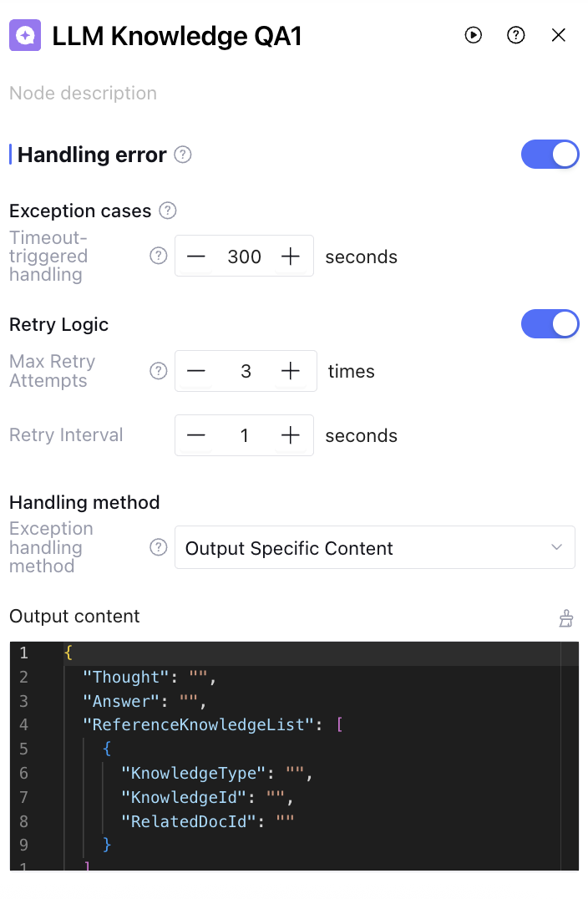Close the LLM Knowledge QA1 panel
588x899 pixels.
(x=559, y=35)
